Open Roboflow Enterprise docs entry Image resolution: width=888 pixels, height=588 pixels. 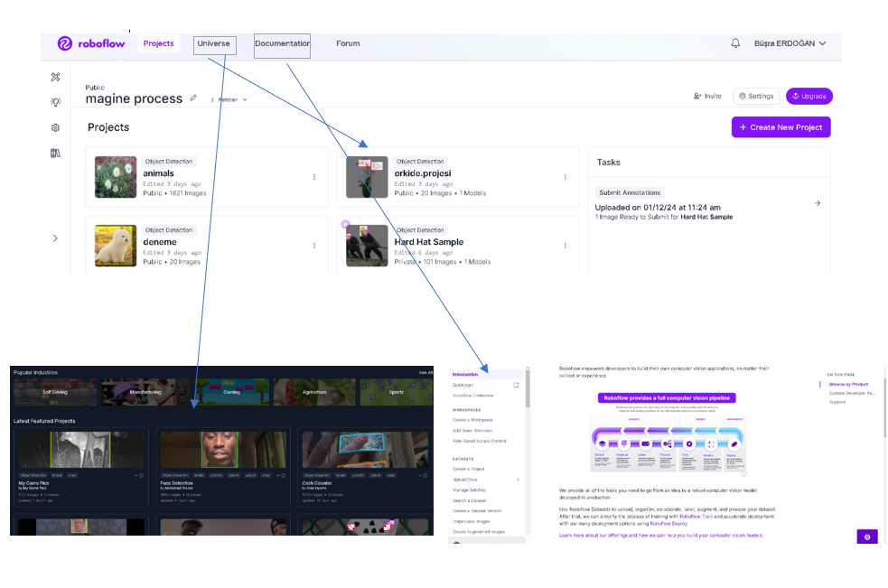472,396
